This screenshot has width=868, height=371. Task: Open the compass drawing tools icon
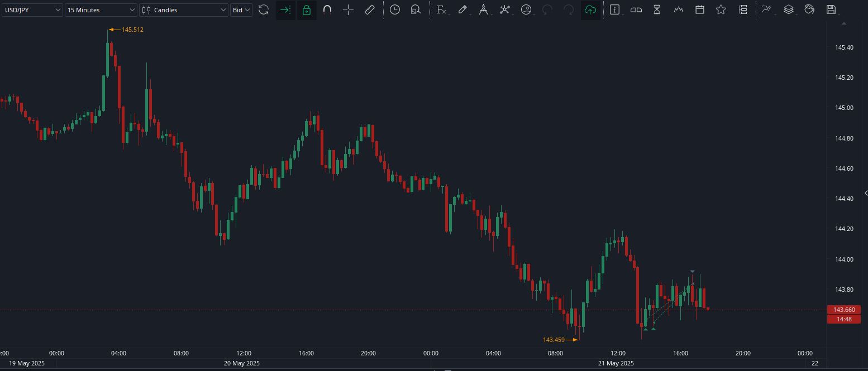pyautogui.click(x=483, y=10)
